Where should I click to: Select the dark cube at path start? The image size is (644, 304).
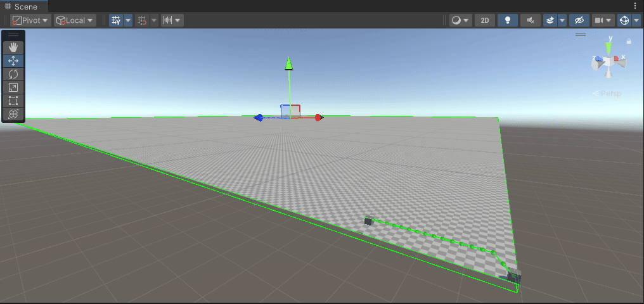click(368, 221)
